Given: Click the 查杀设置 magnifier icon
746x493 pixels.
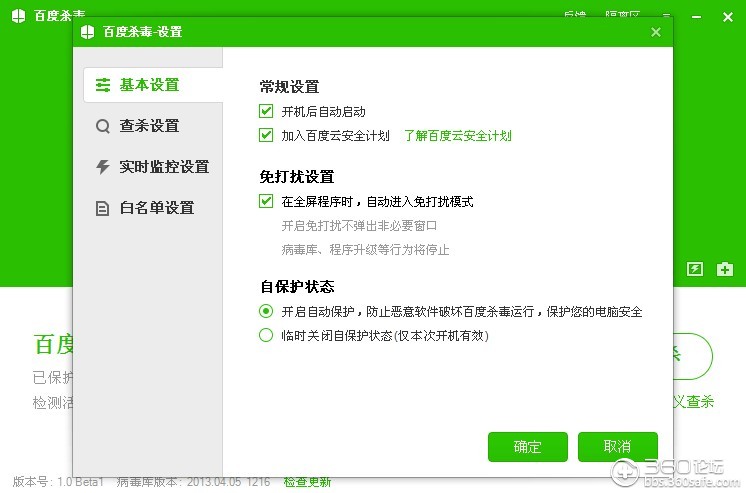Looking at the screenshot, I should pos(102,126).
